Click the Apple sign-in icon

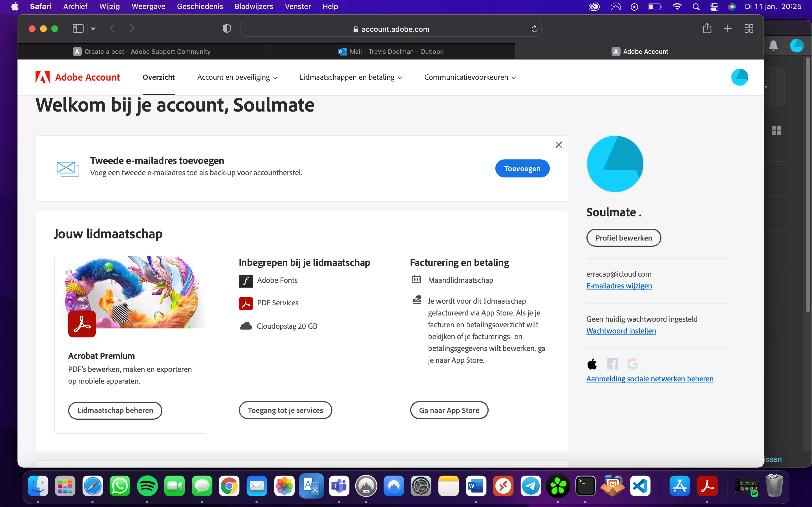[592, 364]
